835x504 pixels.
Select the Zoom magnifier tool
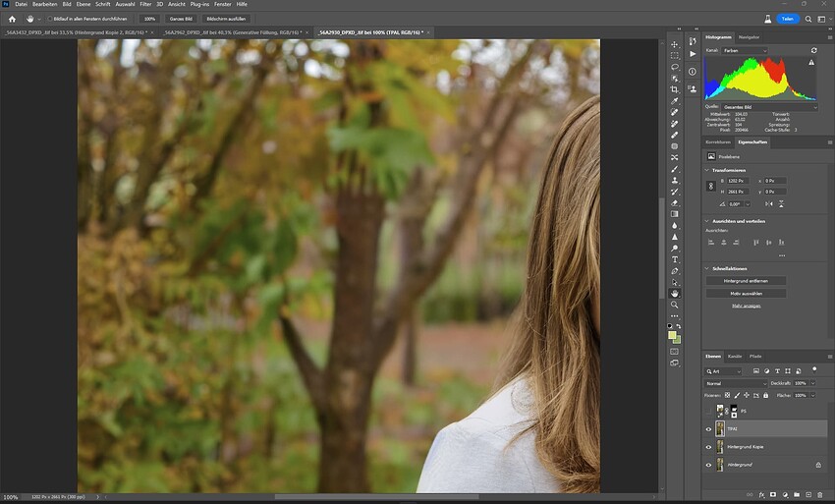point(674,305)
